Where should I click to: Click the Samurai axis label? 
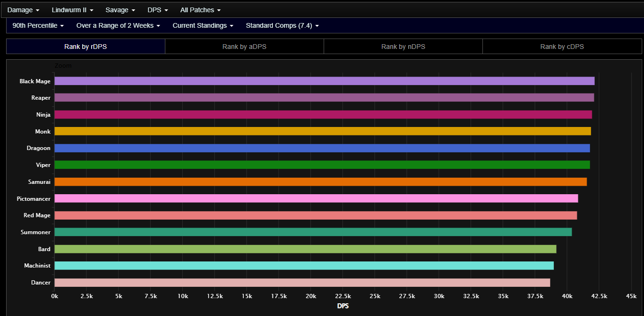[x=39, y=182]
